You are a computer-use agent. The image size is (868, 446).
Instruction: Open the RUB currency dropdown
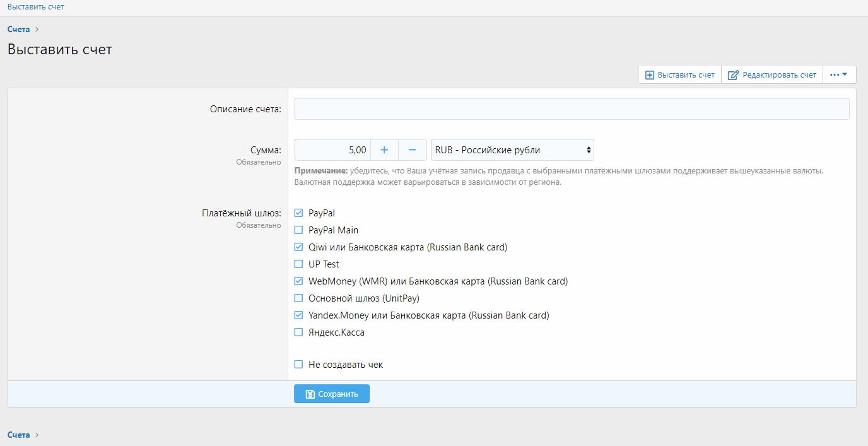pos(512,150)
